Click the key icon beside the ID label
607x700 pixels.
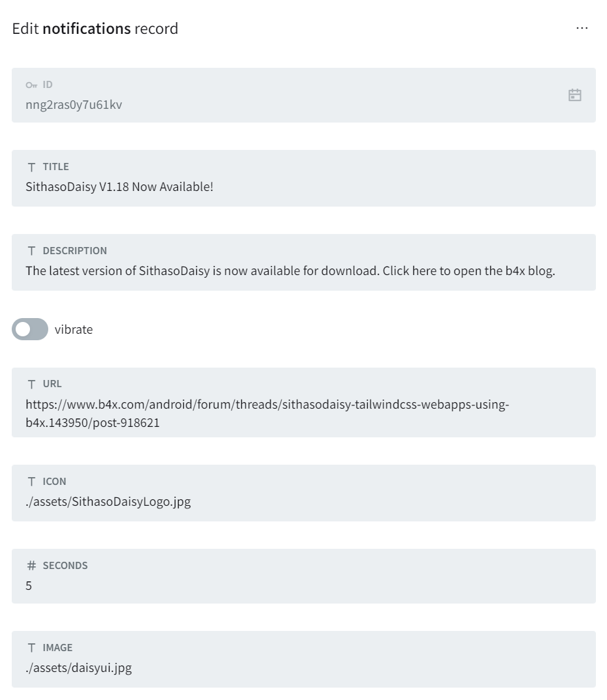31,85
